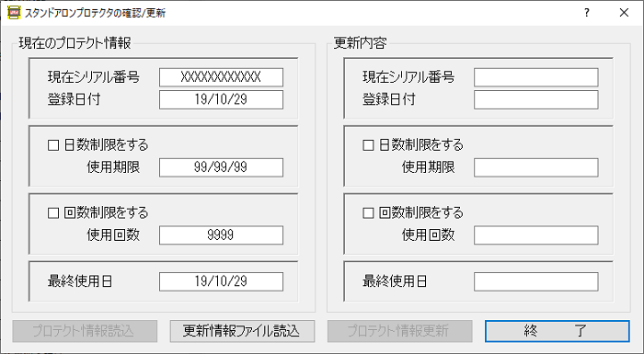This screenshot has height=354, width=644.
Task: Click the empty 現在シリアル番号 field in 更新内容
Action: click(x=536, y=77)
